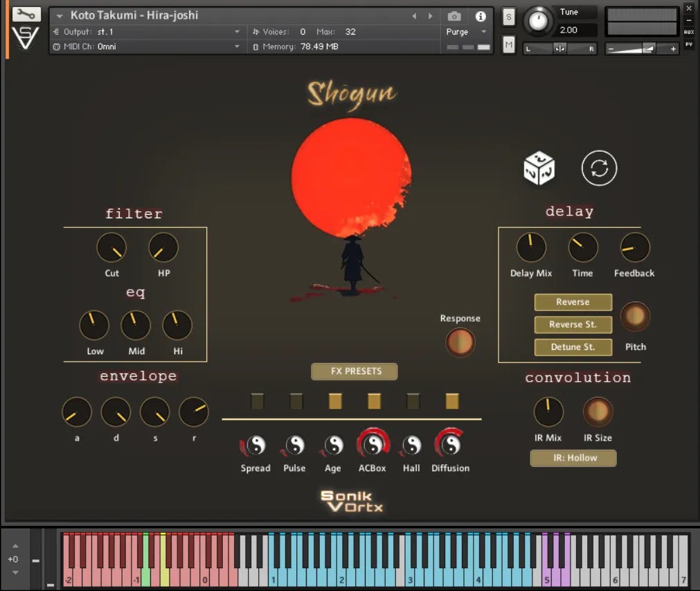Click the next-preset right arrow in the header
Viewport: 700px width, 591px height.
430,15
